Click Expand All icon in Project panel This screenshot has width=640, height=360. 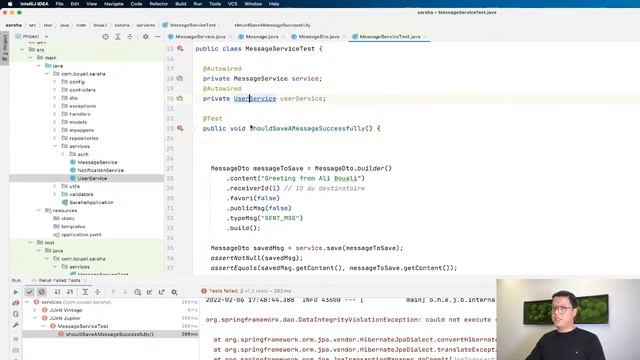click(x=118, y=36)
